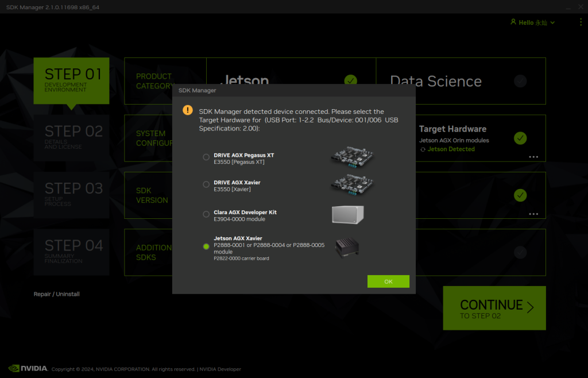
Task: Open the Hello user account dropdown
Action: [532, 22]
